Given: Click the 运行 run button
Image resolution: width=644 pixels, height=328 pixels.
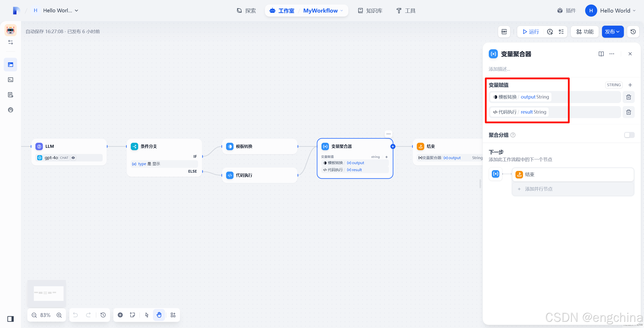Looking at the screenshot, I should (531, 32).
